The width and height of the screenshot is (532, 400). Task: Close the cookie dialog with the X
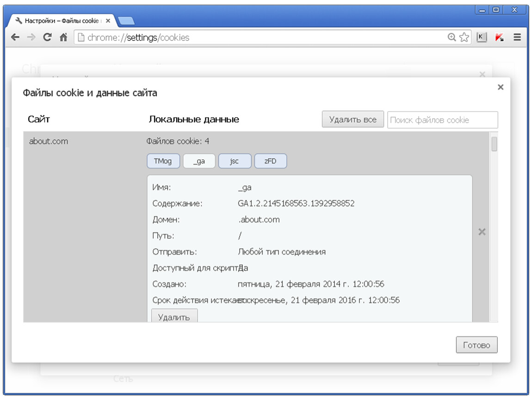501,87
